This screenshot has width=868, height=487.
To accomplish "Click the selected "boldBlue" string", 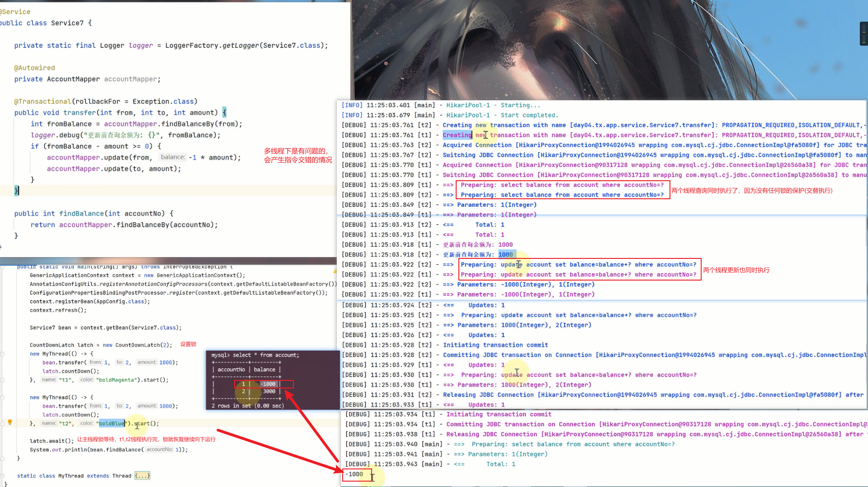I will (x=112, y=423).
